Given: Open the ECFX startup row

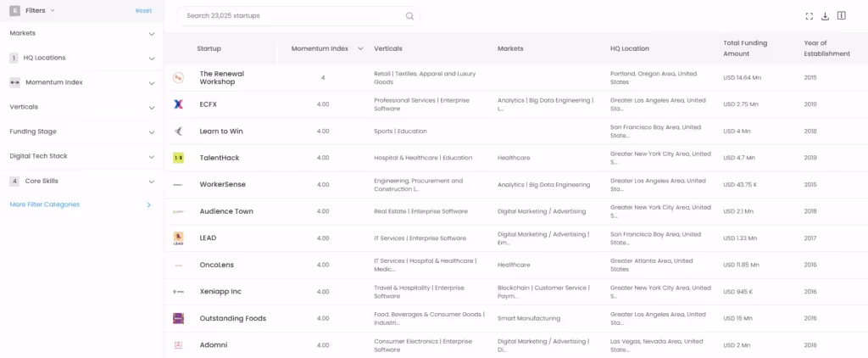Looking at the screenshot, I should [x=209, y=104].
